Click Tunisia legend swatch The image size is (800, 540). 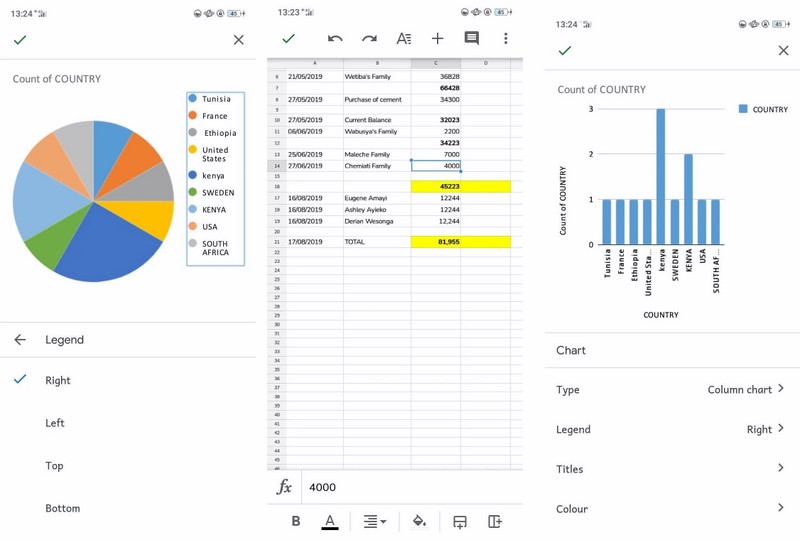(x=192, y=98)
